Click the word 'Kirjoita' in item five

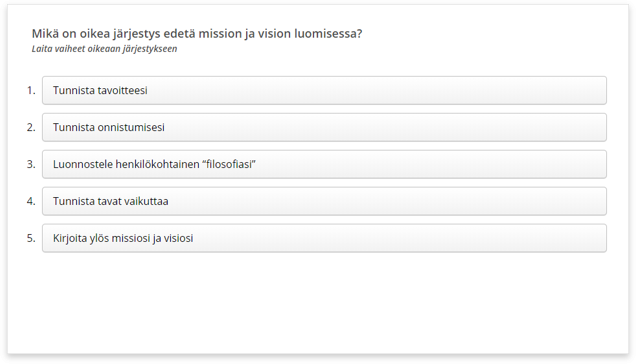pos(71,238)
